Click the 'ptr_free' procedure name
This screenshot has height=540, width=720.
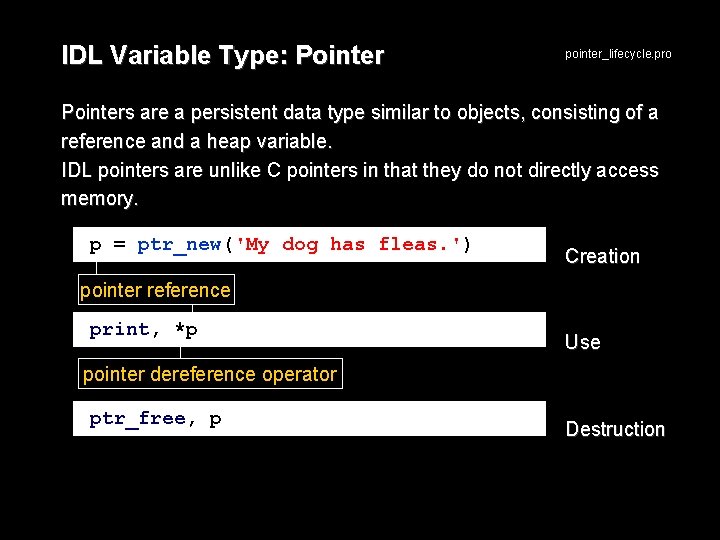tap(137, 419)
